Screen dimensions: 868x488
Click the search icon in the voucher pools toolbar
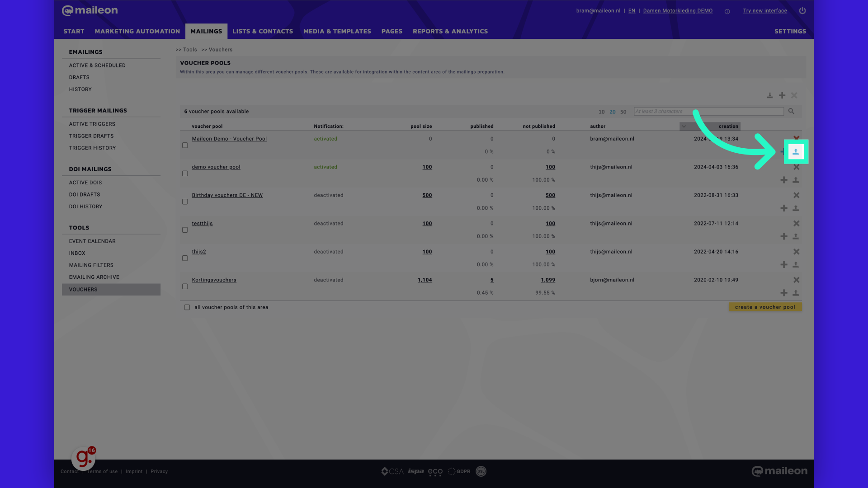coord(792,112)
